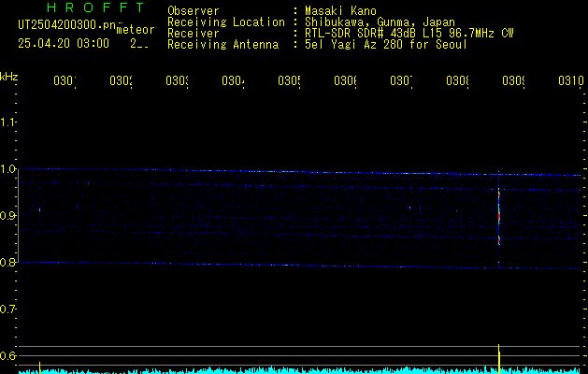
Task: Click the faint echo dot after 0300
Action: pyautogui.click(x=39, y=209)
